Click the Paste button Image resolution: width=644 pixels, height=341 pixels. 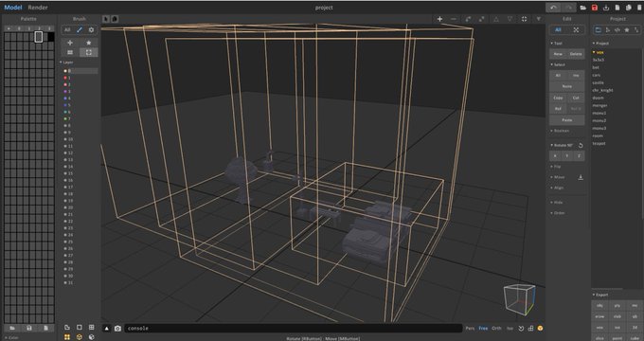click(x=566, y=120)
